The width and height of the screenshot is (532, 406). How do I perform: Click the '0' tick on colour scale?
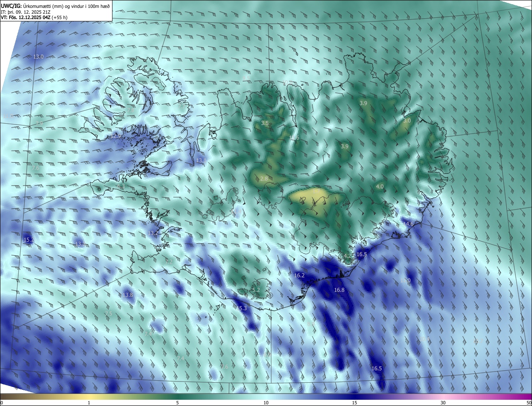[x=1, y=403]
